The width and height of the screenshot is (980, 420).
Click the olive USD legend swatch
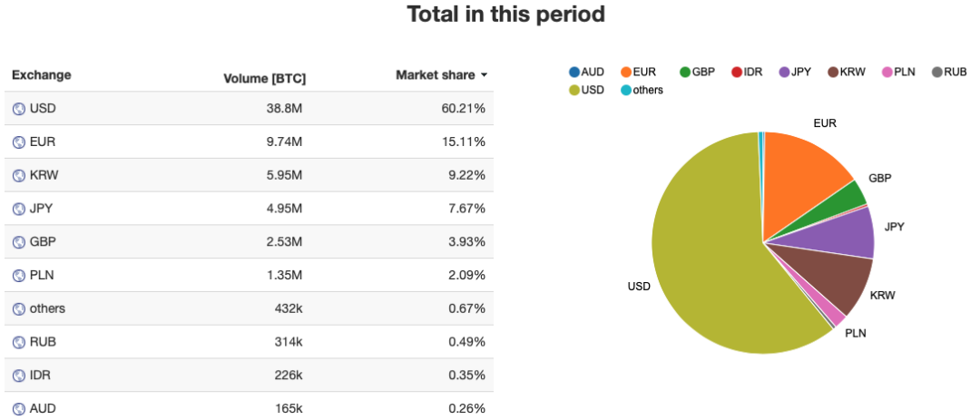(574, 90)
